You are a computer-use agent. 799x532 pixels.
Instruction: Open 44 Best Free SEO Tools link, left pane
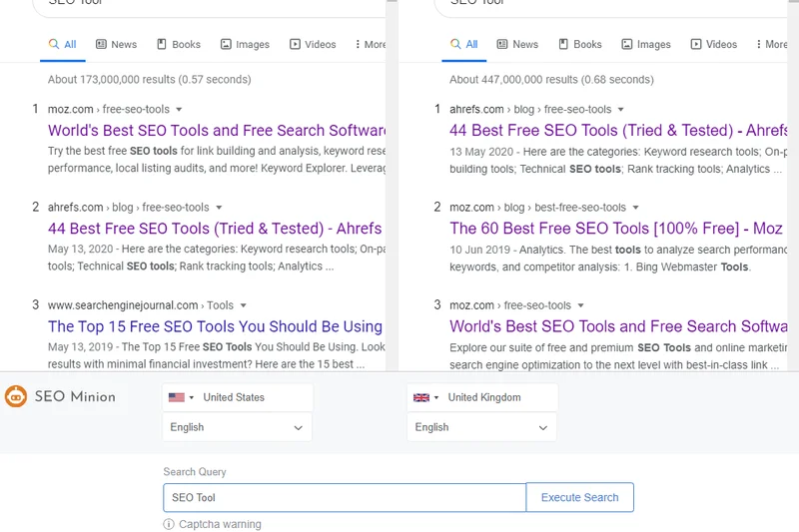pyautogui.click(x=215, y=229)
